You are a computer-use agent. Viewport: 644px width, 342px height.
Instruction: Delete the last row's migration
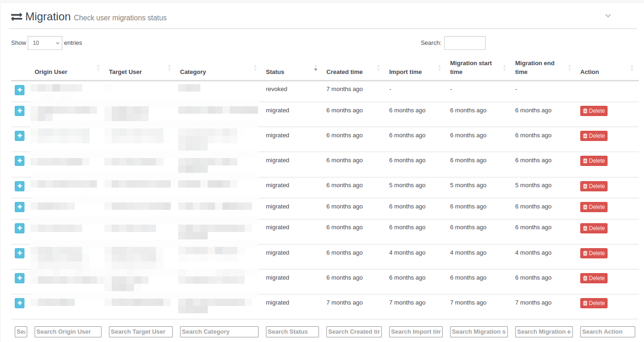tap(594, 303)
